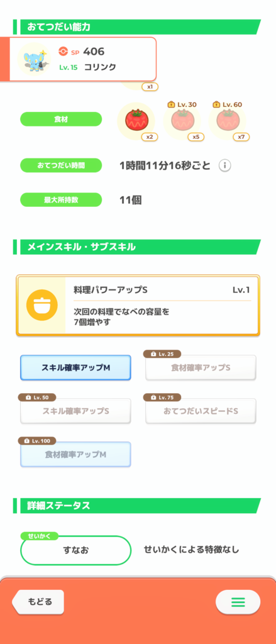Tap the red Poké Ball SP icon
This screenshot has width=276, height=644.
coord(63,52)
